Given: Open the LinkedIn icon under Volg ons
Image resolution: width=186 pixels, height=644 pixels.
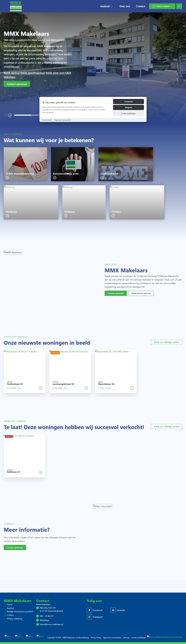Looking at the screenshot, I should click(113, 610).
